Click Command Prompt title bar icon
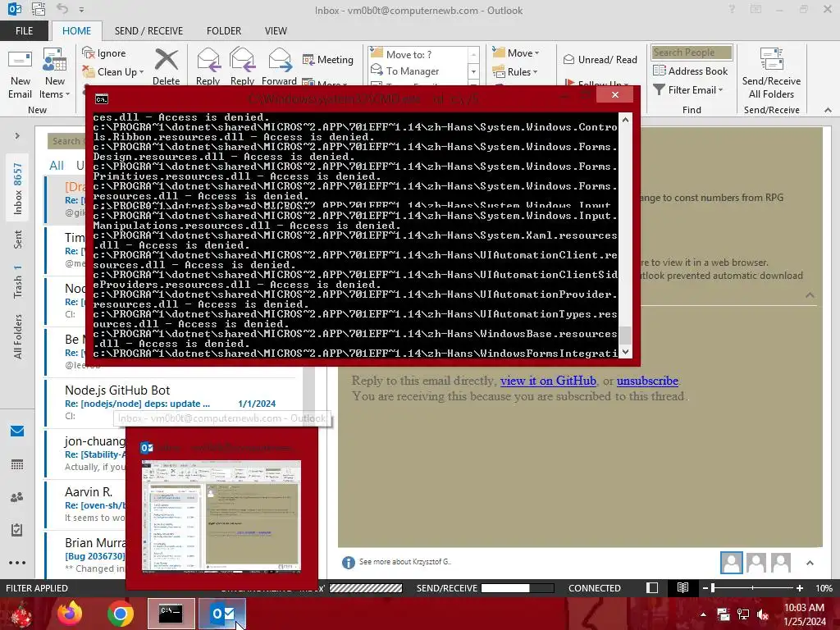Image resolution: width=840 pixels, height=630 pixels. point(101,98)
